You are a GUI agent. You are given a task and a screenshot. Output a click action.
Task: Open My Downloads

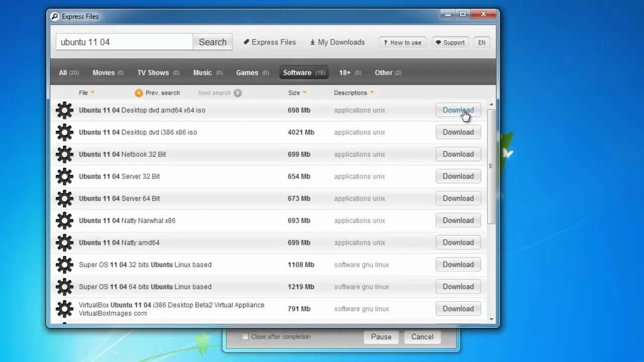[x=337, y=42]
